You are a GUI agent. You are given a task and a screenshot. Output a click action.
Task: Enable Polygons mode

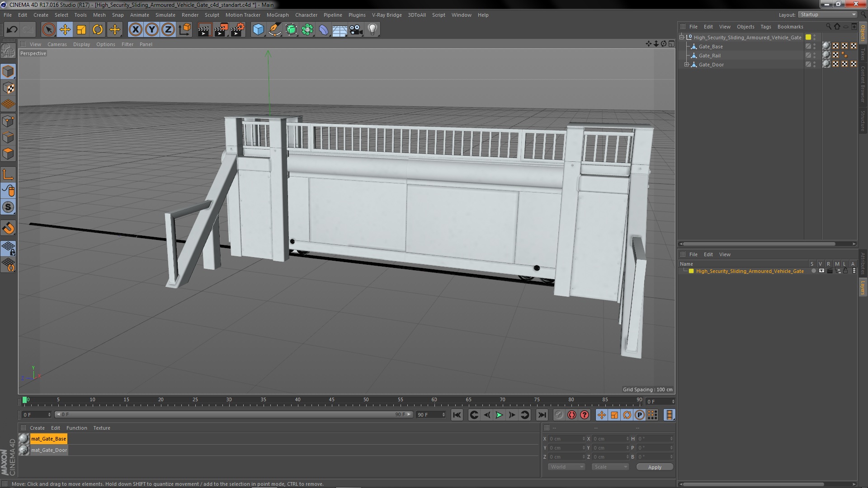point(8,154)
